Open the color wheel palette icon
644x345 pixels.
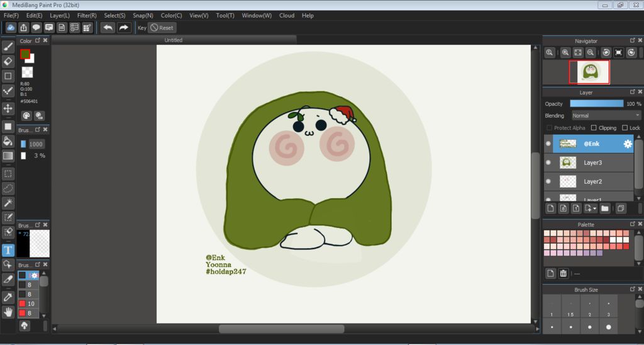click(x=26, y=116)
